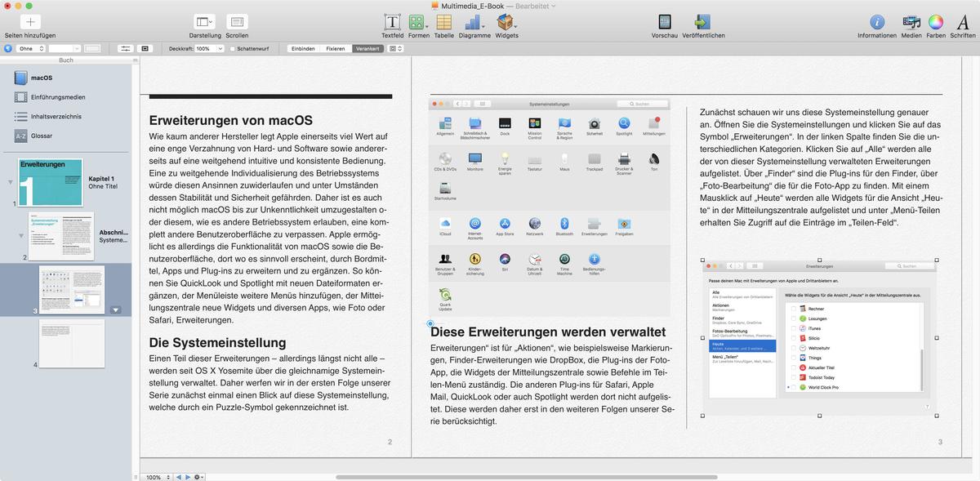Open the Formen shapes menu
The height and width of the screenshot is (481, 980).
click(418, 22)
